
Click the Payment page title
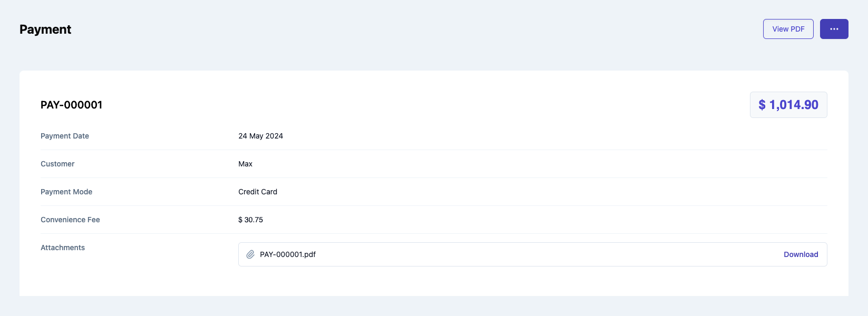[x=45, y=29]
